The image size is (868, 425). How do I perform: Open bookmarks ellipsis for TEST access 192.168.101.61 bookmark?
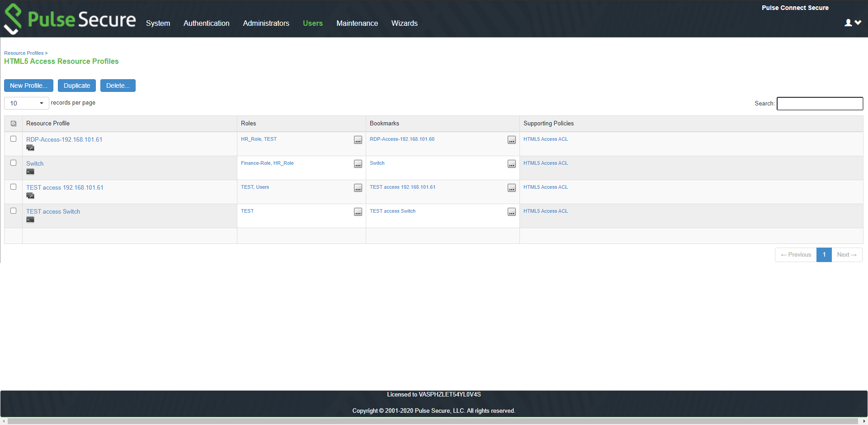point(512,188)
